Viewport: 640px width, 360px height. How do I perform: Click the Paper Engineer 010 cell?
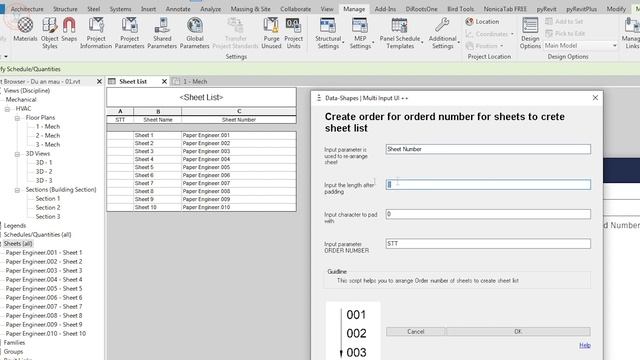click(x=239, y=207)
